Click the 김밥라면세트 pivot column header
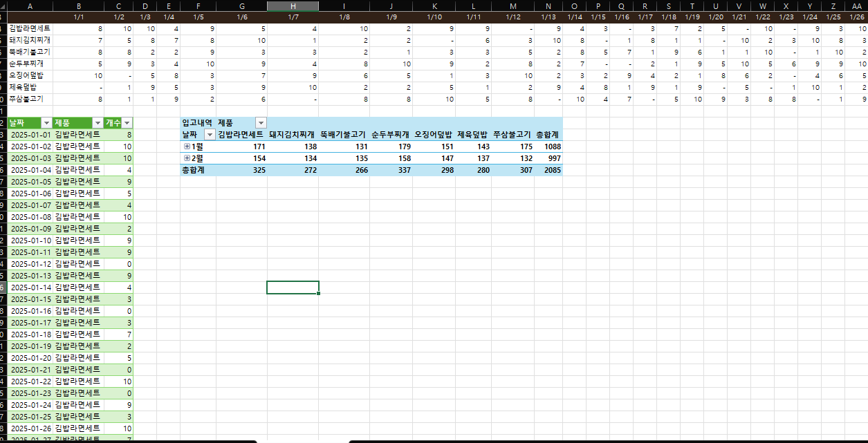 point(240,135)
